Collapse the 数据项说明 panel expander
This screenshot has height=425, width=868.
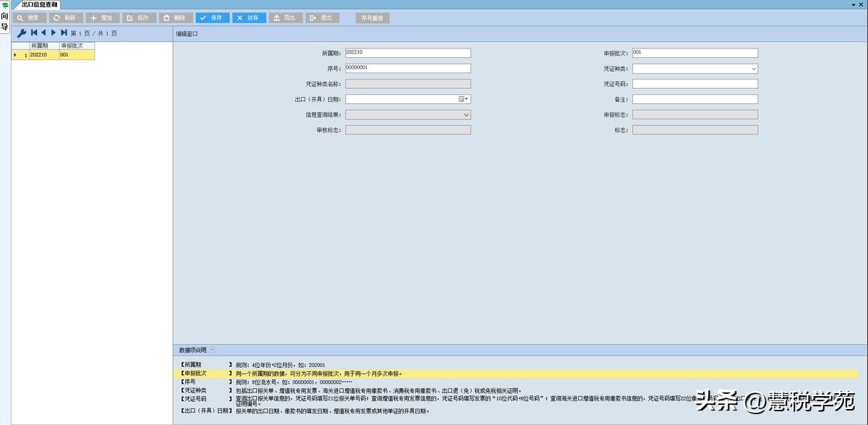click(x=212, y=350)
